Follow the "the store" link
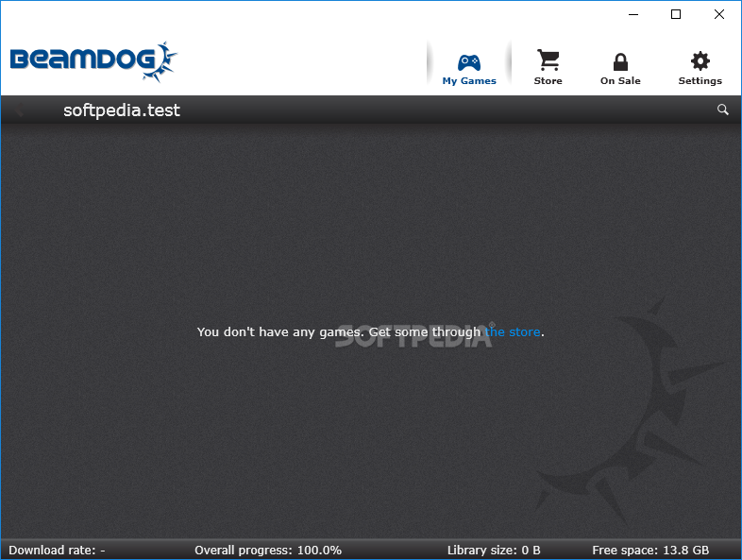The height and width of the screenshot is (560, 742). point(513,331)
